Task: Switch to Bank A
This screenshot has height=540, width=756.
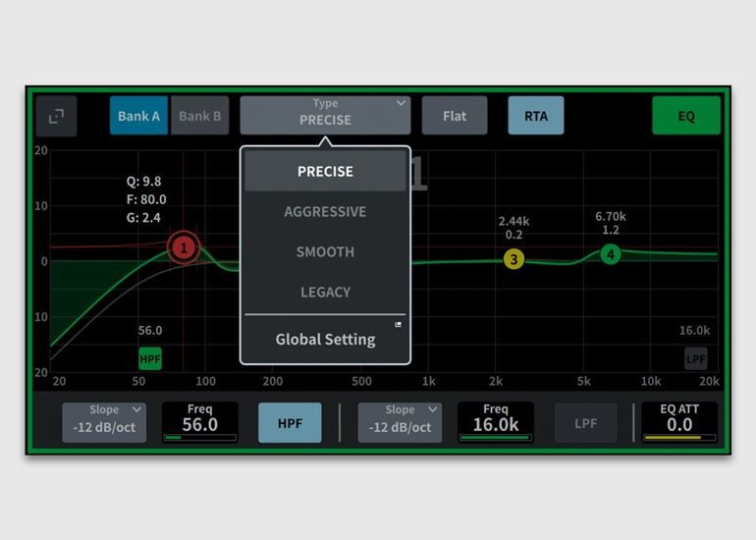Action: click(138, 116)
